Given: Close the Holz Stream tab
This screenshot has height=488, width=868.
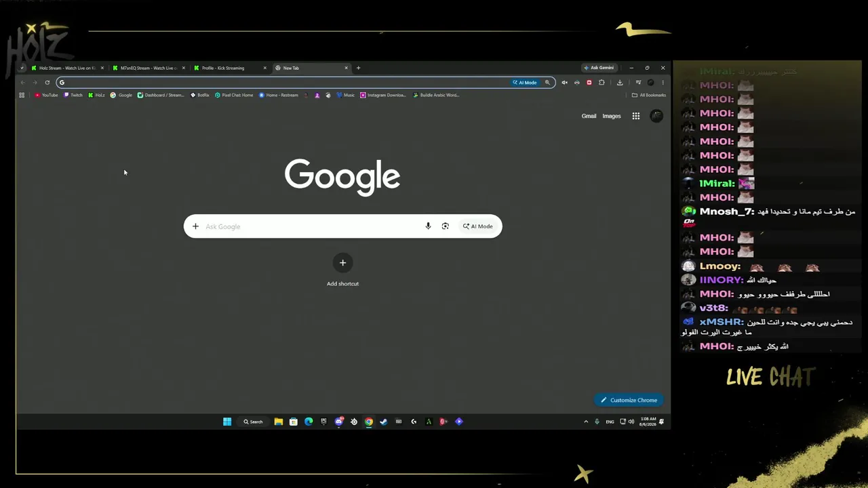Looking at the screenshot, I should click(102, 68).
